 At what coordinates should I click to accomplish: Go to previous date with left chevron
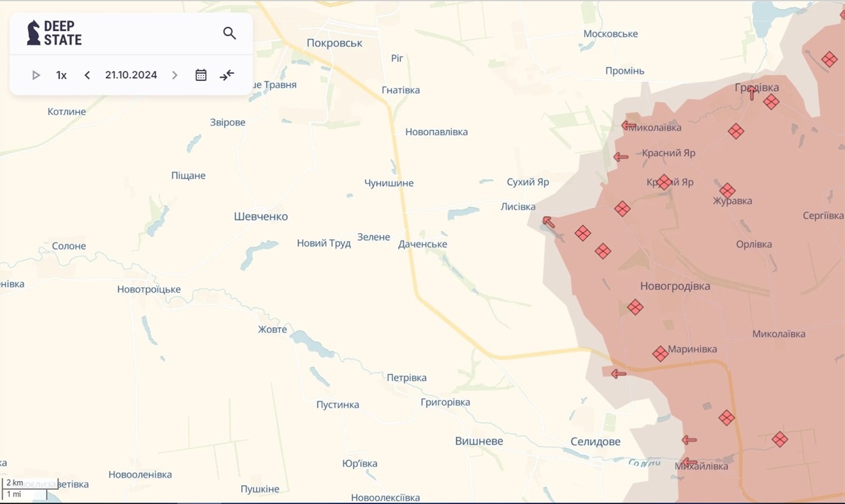pos(87,75)
